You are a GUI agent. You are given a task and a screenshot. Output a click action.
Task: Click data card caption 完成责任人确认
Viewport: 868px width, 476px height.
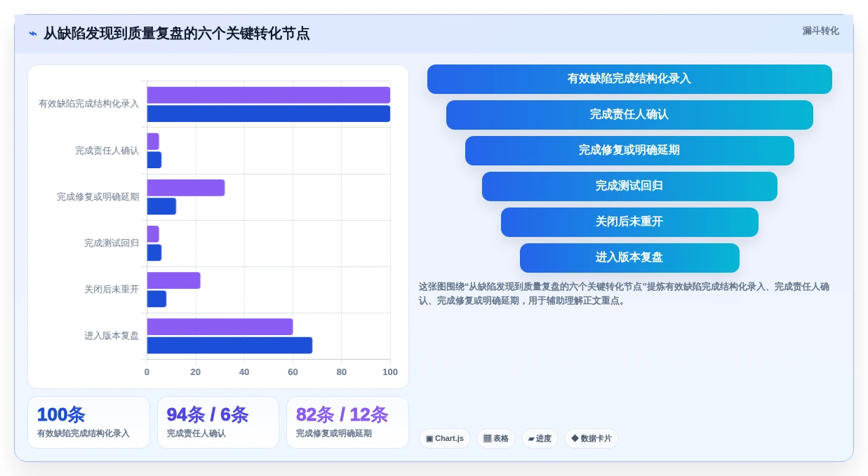pyautogui.click(x=196, y=434)
